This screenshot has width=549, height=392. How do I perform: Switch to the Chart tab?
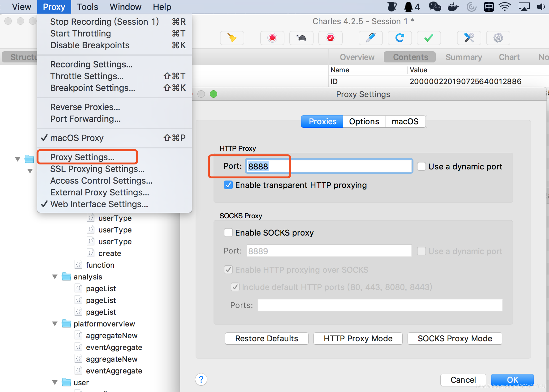(509, 57)
